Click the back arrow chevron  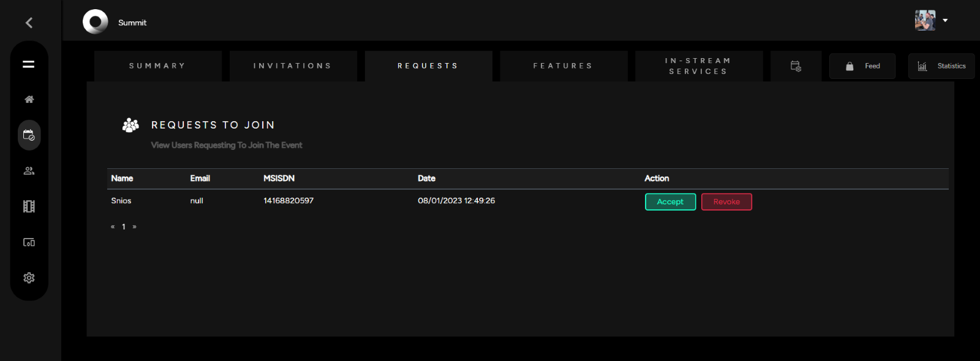[29, 23]
